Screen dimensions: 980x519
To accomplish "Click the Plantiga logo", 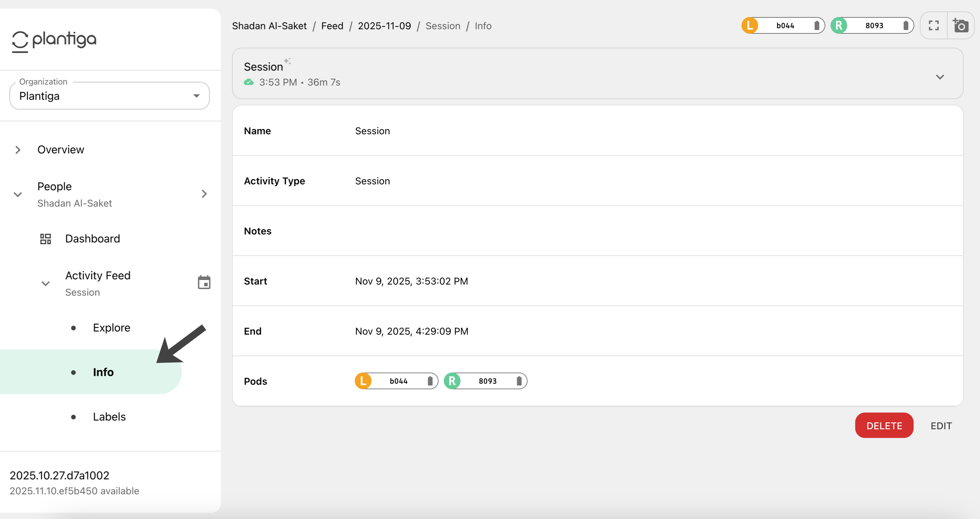I will pyautogui.click(x=54, y=40).
